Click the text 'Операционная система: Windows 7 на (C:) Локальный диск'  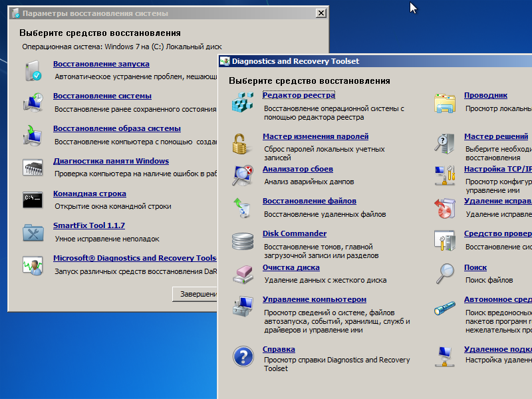[x=122, y=47]
